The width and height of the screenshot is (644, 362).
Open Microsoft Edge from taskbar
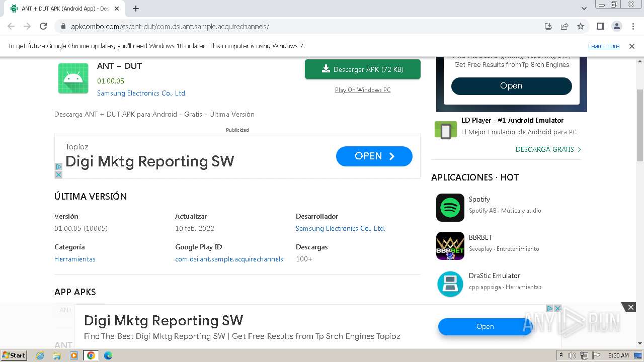108,355
